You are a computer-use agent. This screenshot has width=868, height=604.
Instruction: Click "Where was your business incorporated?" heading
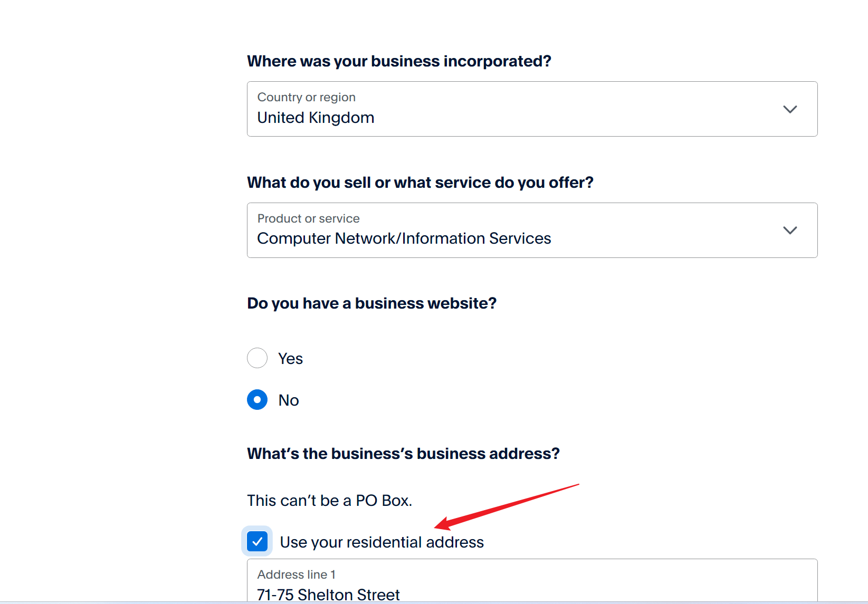point(399,61)
